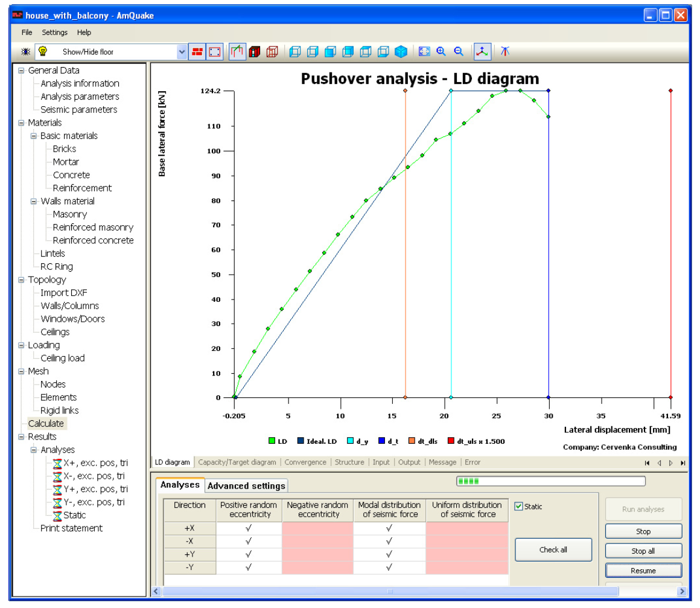The image size is (700, 608).
Task: Toggle the coordinate axes display icon
Action: pos(482,52)
